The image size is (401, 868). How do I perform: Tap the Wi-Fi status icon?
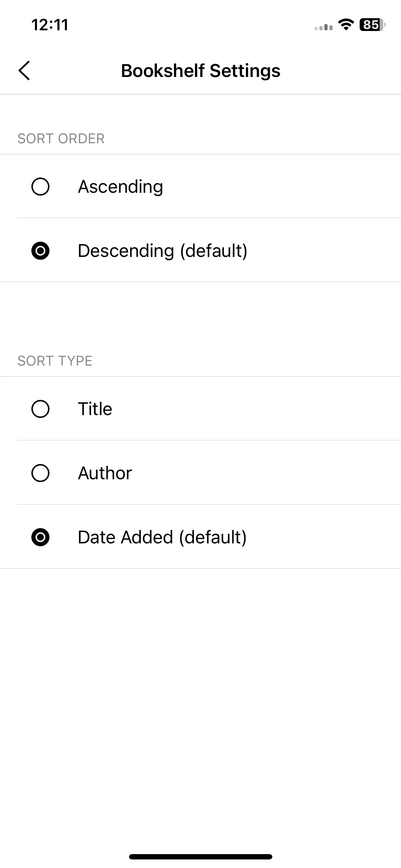346,25
